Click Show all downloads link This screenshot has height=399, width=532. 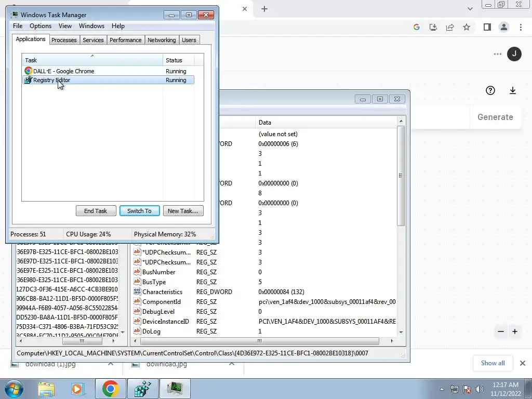coord(493,363)
